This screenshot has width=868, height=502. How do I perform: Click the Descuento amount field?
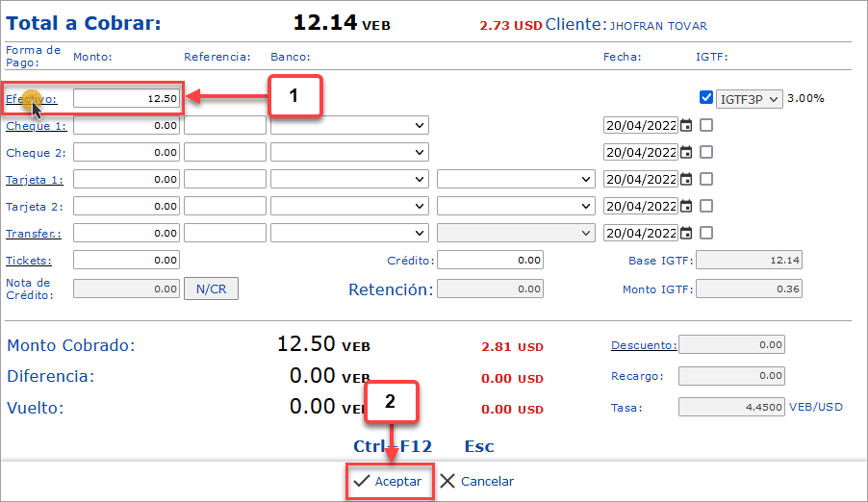point(731,345)
